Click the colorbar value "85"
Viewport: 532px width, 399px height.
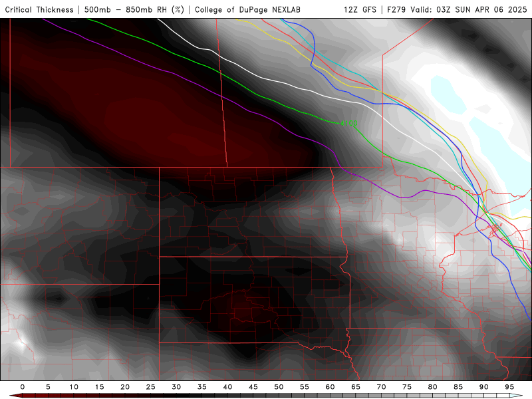click(x=458, y=387)
